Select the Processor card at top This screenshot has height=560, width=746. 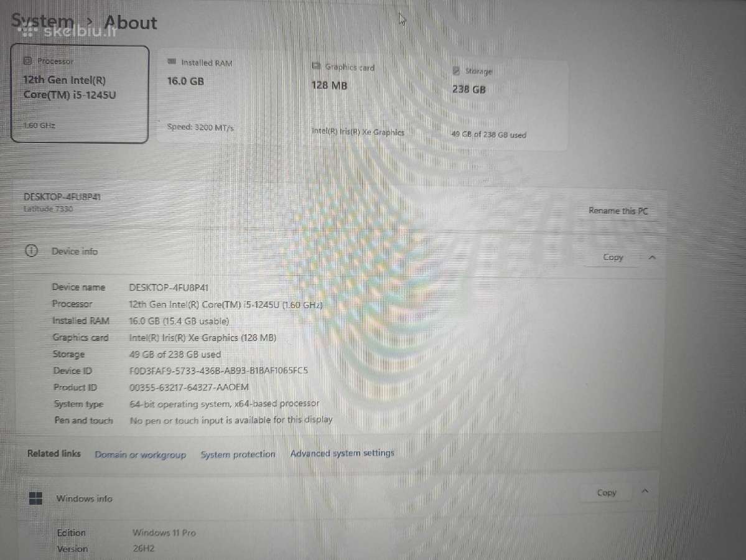pyautogui.click(x=80, y=94)
